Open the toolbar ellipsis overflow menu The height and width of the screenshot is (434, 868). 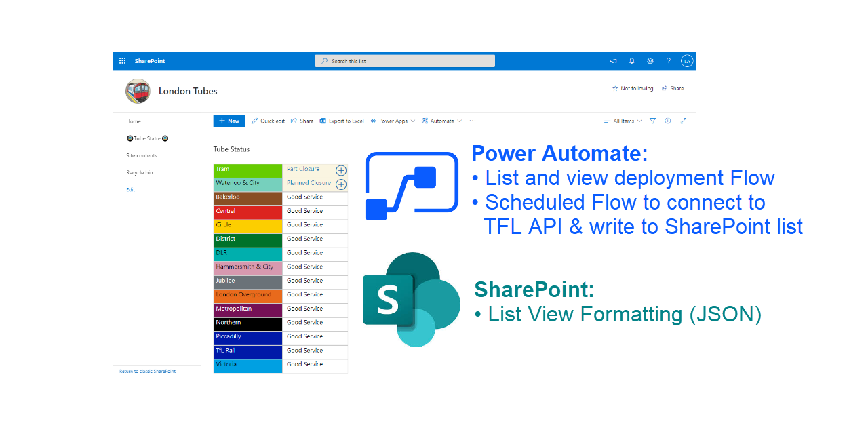pos(473,121)
